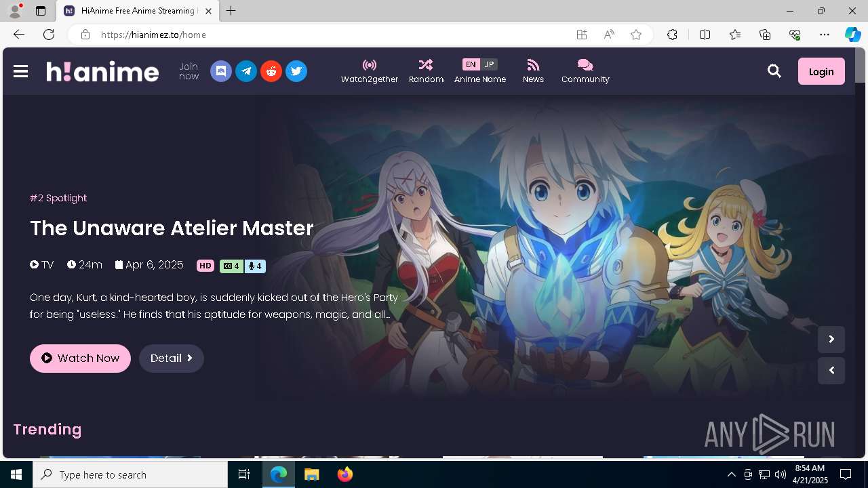The height and width of the screenshot is (488, 868).
Task: Open the News section
Action: click(x=533, y=71)
